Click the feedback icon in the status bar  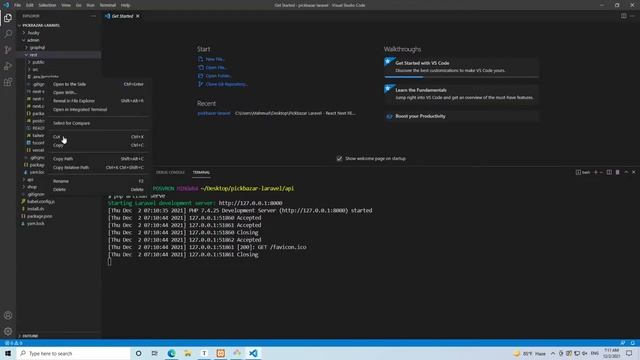pyautogui.click(x=623, y=343)
